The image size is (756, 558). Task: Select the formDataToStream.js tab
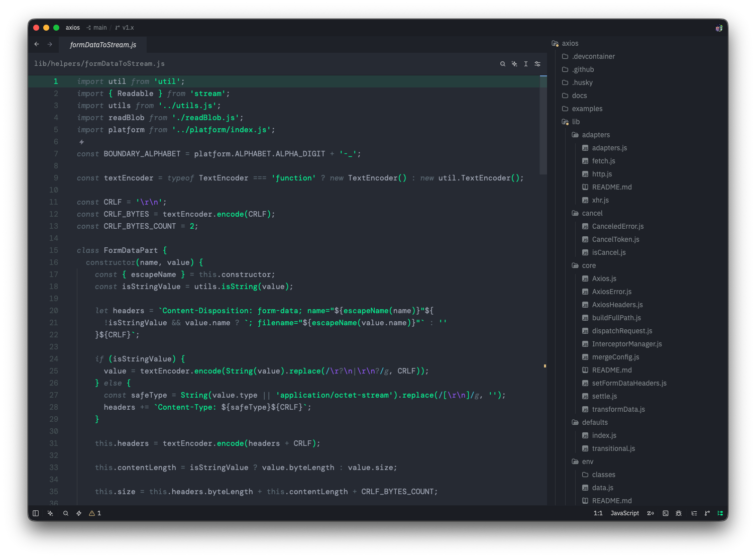coord(103,45)
